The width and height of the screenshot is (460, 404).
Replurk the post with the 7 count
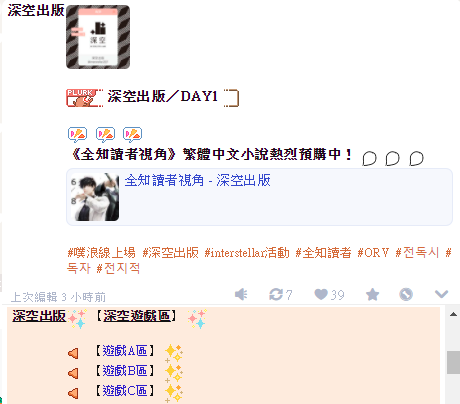(281, 295)
